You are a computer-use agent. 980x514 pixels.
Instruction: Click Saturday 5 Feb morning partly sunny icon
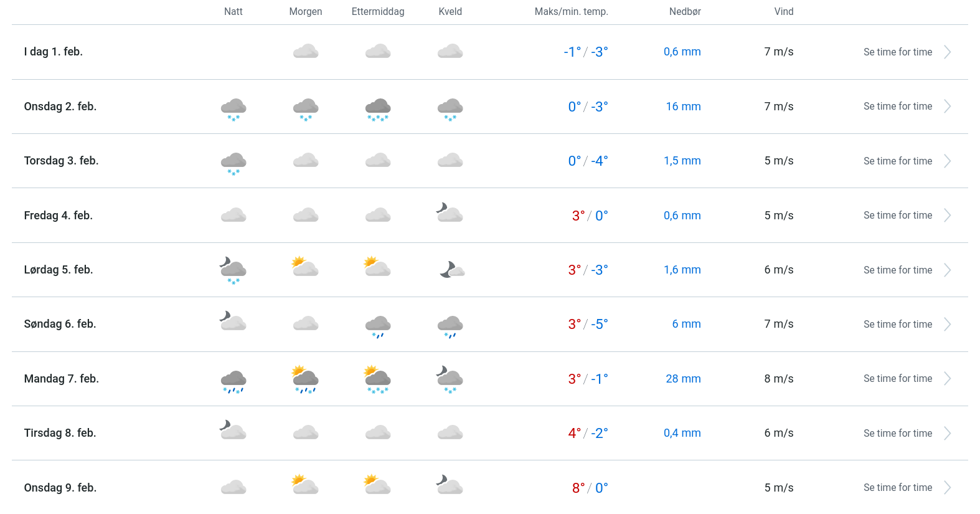pyautogui.click(x=305, y=267)
